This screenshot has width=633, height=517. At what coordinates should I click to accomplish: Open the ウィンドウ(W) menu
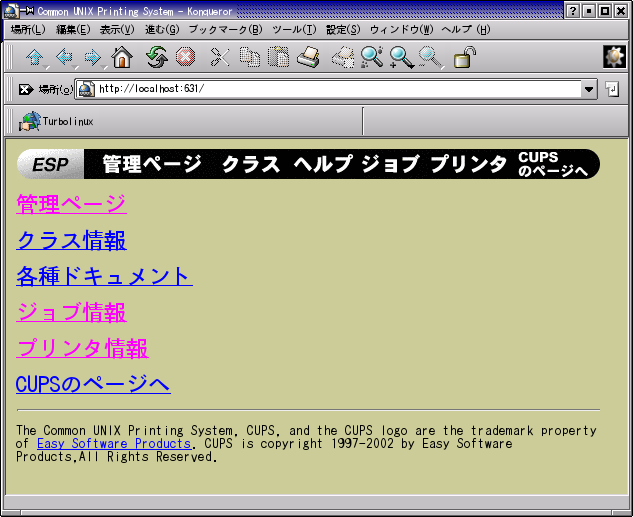click(x=401, y=29)
